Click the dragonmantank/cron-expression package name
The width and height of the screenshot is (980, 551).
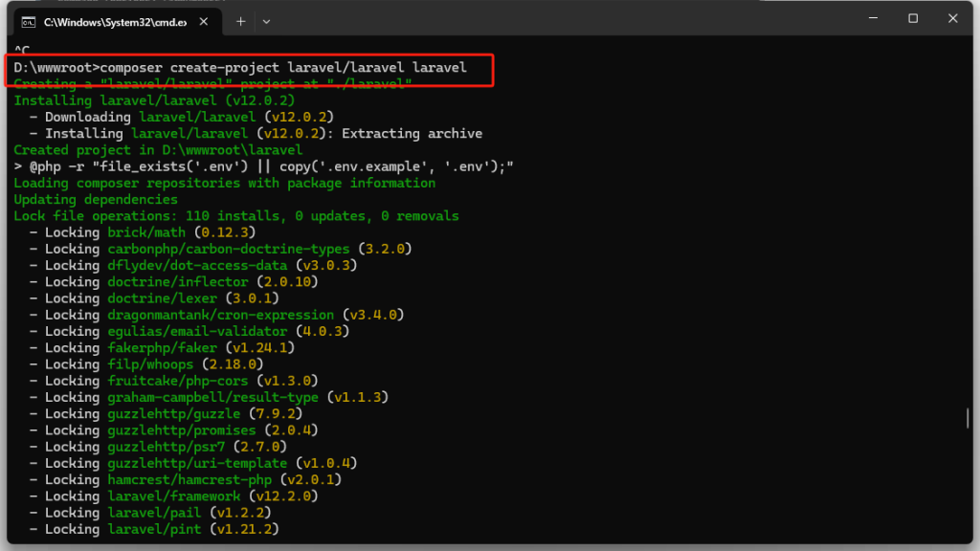221,315
